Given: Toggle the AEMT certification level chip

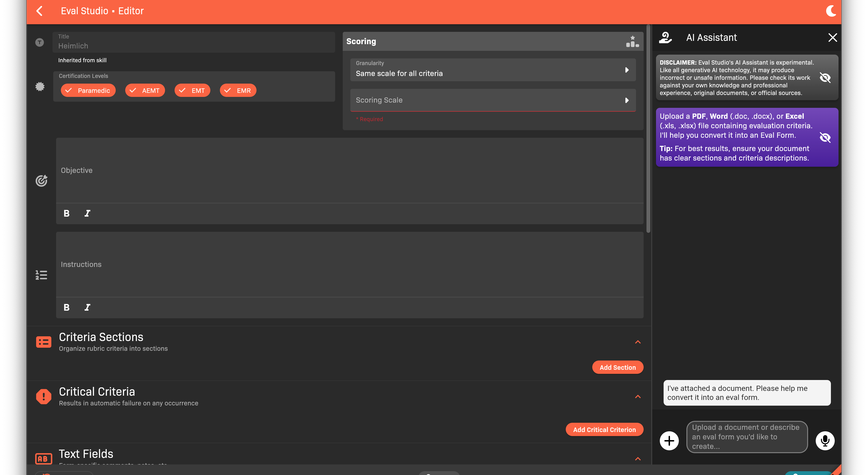Looking at the screenshot, I should (x=145, y=90).
